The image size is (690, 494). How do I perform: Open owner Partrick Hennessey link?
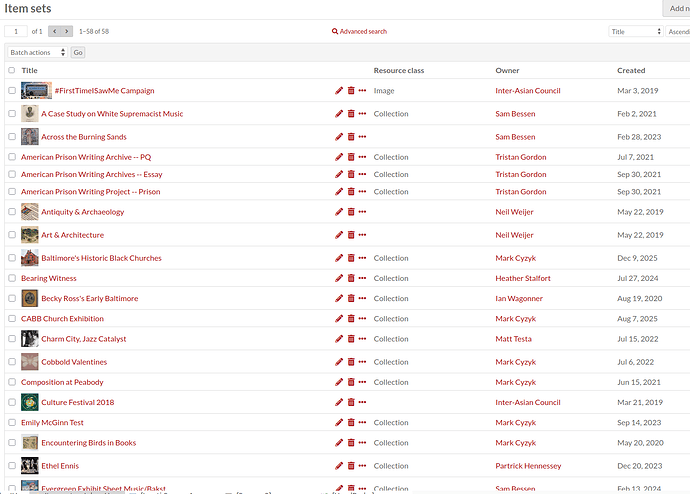pyautogui.click(x=528, y=466)
